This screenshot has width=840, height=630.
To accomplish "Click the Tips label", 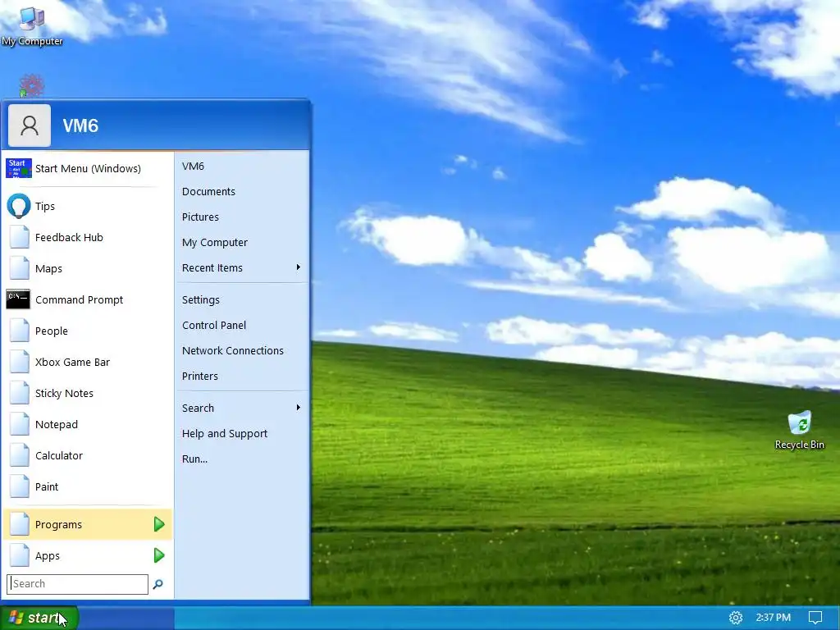I will coord(45,206).
